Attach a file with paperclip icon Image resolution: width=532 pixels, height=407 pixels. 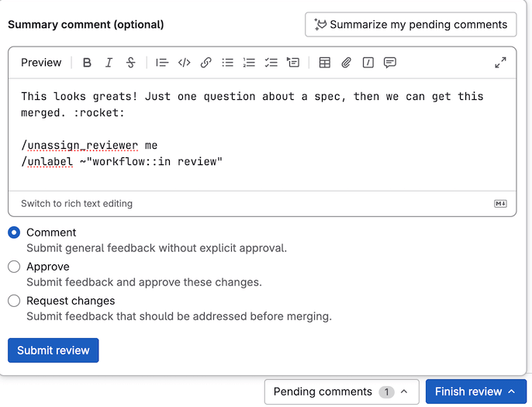[347, 63]
